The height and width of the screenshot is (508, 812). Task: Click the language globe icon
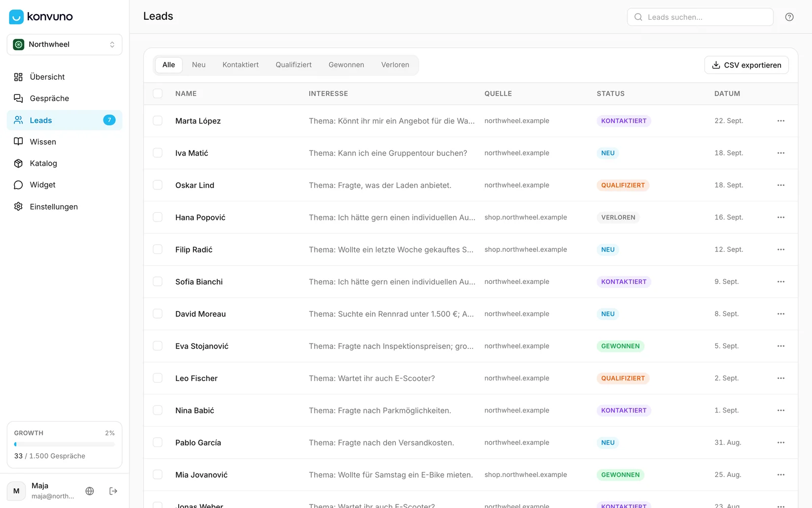click(x=90, y=491)
